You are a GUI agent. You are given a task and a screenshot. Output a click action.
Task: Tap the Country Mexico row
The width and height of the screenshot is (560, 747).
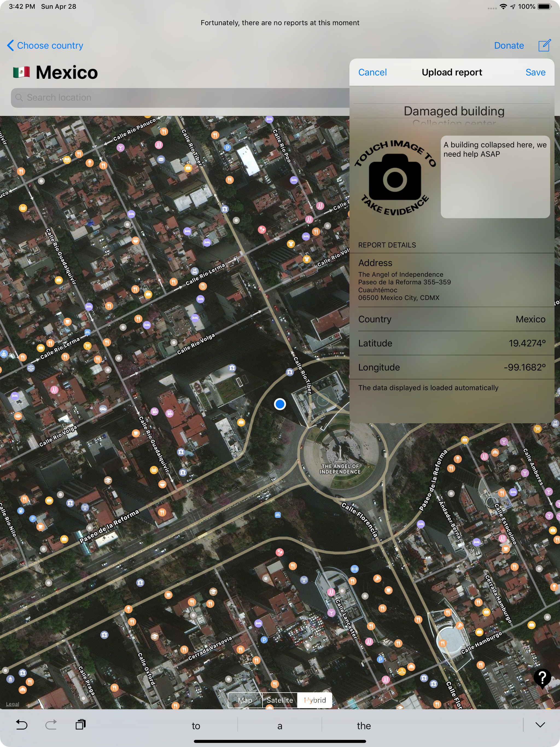coord(452,319)
